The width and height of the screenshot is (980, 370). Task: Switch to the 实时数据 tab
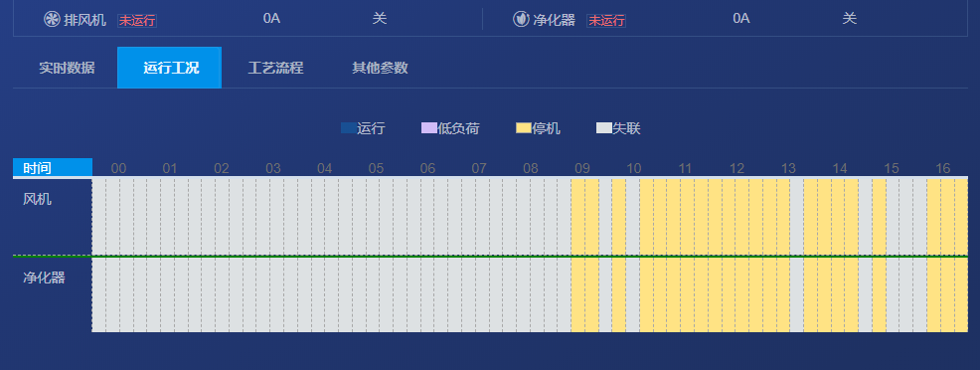point(67,68)
